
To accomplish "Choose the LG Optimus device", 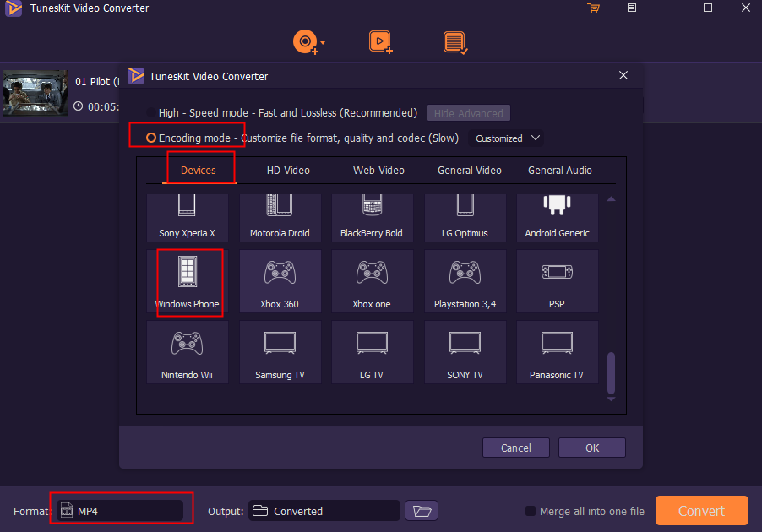I will (x=465, y=218).
